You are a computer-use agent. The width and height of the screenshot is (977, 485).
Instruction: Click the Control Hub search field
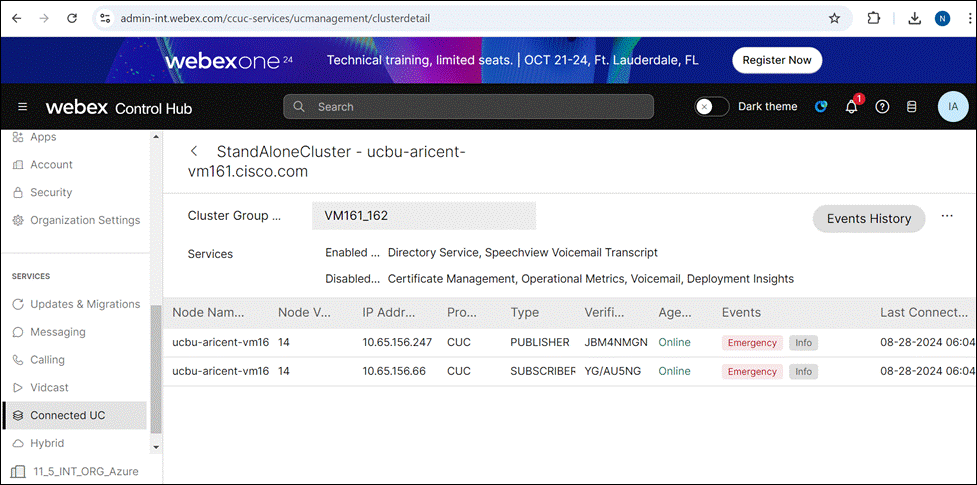click(x=469, y=107)
